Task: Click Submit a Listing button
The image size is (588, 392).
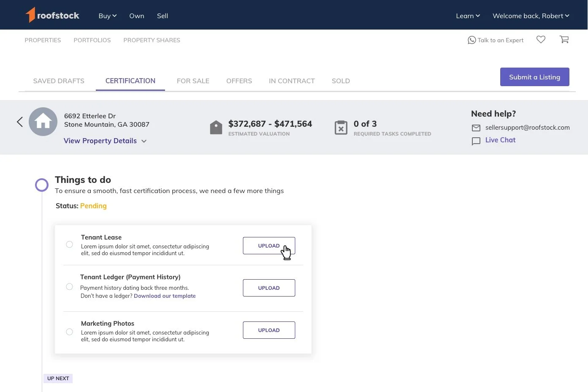Action: tap(534, 77)
